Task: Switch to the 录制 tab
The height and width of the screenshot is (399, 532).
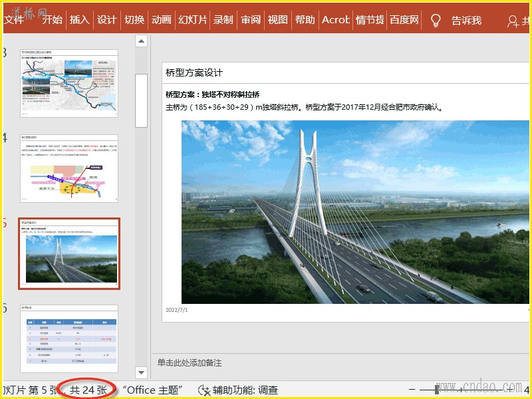Action: (x=223, y=20)
